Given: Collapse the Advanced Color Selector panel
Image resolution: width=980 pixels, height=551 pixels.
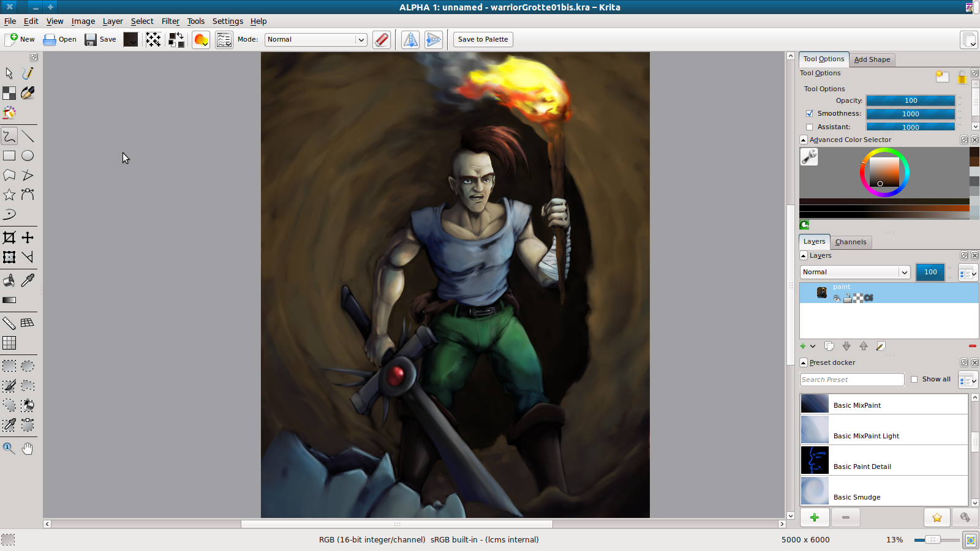Looking at the screenshot, I should pyautogui.click(x=804, y=140).
